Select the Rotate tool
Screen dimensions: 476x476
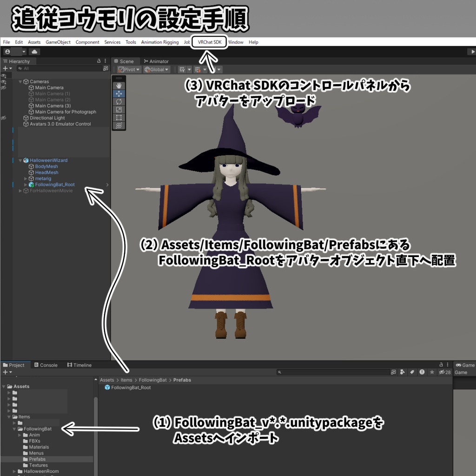point(119,102)
